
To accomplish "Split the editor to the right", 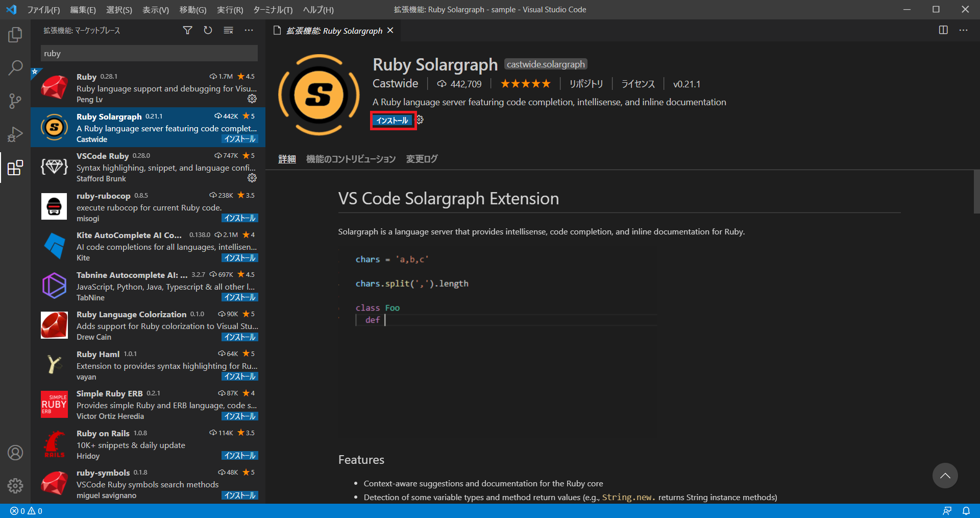I will [943, 30].
